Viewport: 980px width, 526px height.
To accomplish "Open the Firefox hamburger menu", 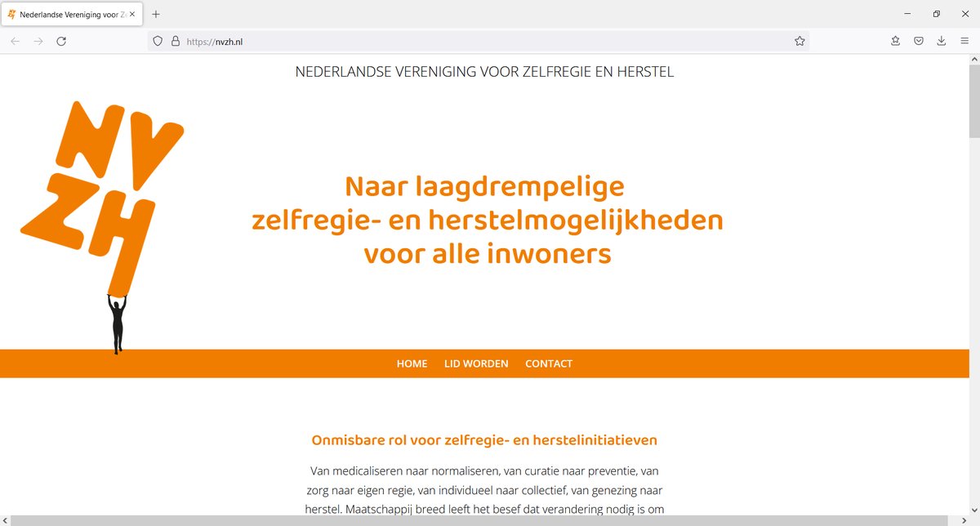I will click(x=964, y=40).
